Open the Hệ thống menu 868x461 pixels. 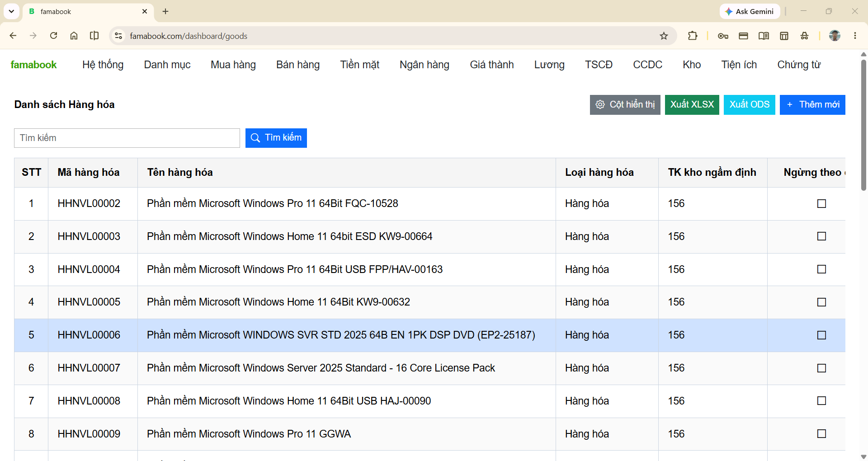[x=103, y=65]
